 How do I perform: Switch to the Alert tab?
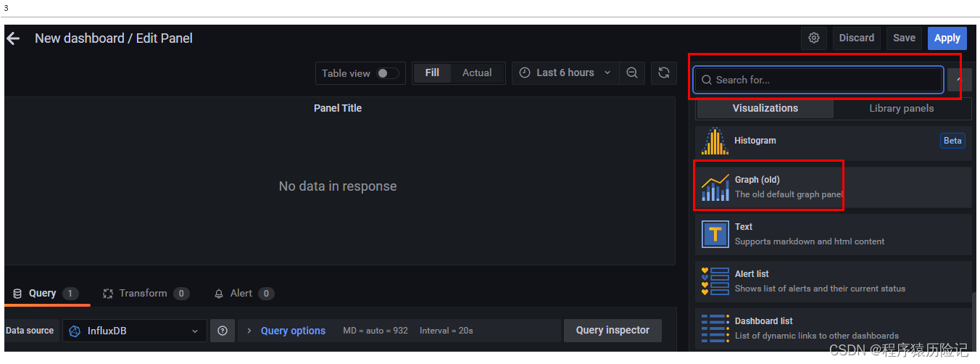(x=244, y=293)
